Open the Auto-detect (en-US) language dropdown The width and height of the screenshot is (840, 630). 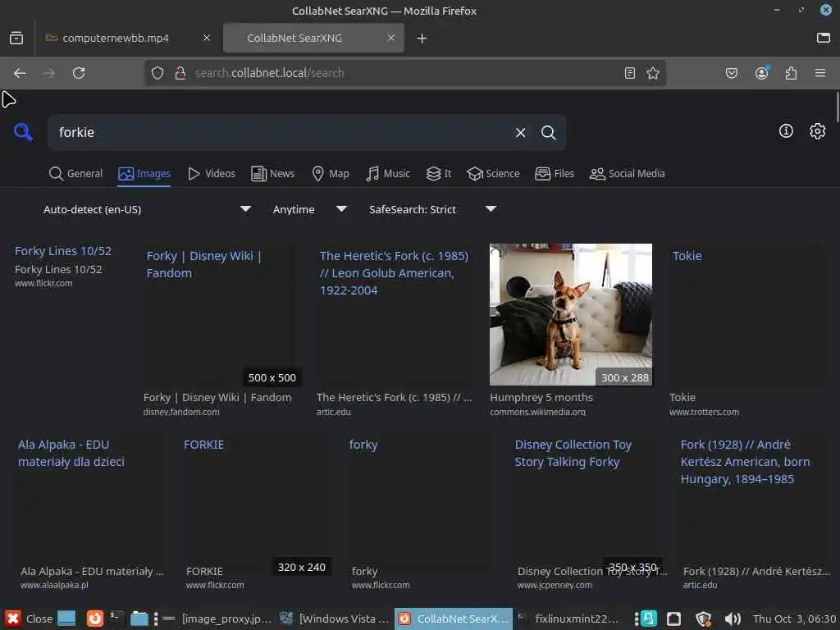coord(146,209)
